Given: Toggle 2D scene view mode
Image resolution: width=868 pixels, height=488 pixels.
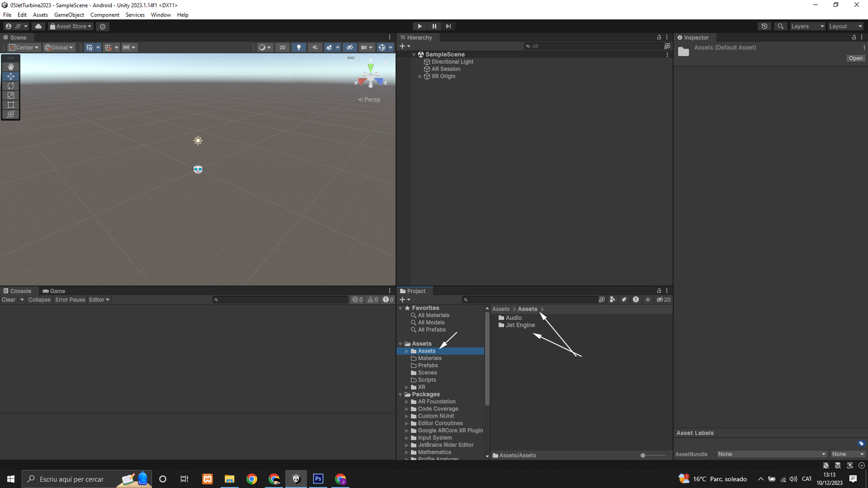Looking at the screenshot, I should [x=283, y=47].
